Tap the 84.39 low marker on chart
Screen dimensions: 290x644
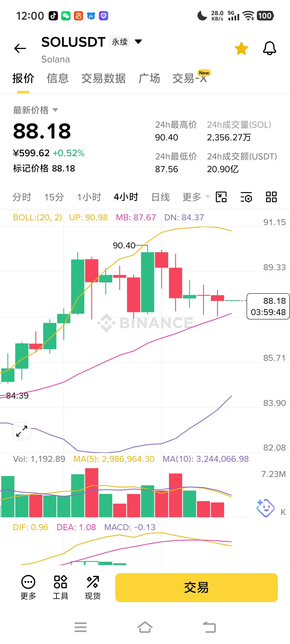(x=17, y=396)
